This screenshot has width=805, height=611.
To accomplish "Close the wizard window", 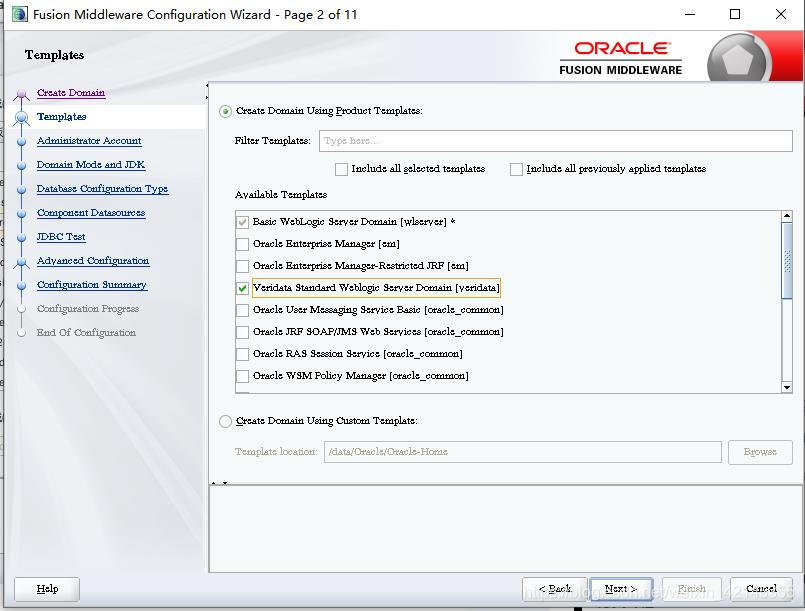I will pos(781,14).
